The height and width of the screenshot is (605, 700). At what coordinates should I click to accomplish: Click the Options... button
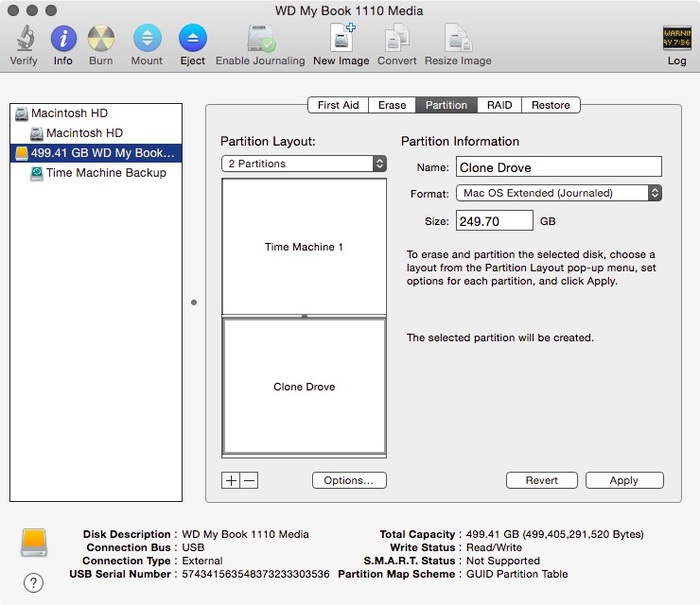point(349,480)
